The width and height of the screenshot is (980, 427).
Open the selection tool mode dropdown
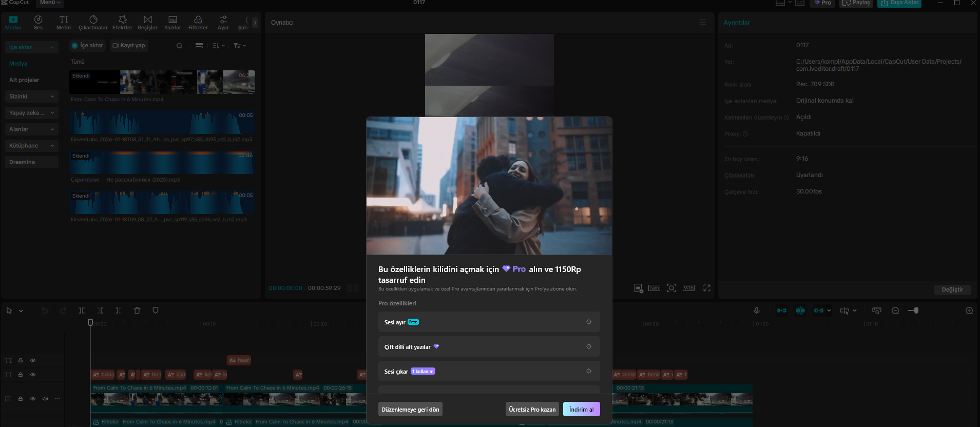tap(21, 311)
